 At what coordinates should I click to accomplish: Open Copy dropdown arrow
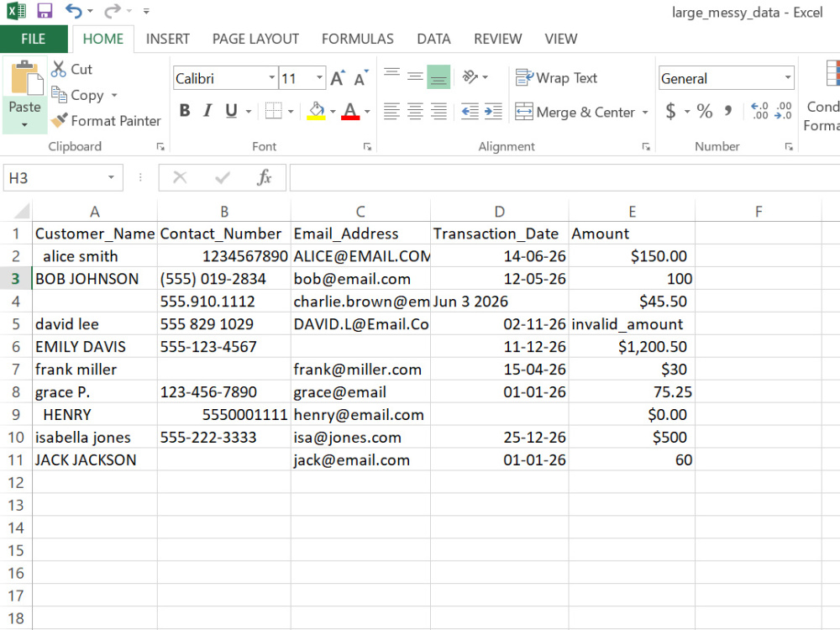coord(114,96)
